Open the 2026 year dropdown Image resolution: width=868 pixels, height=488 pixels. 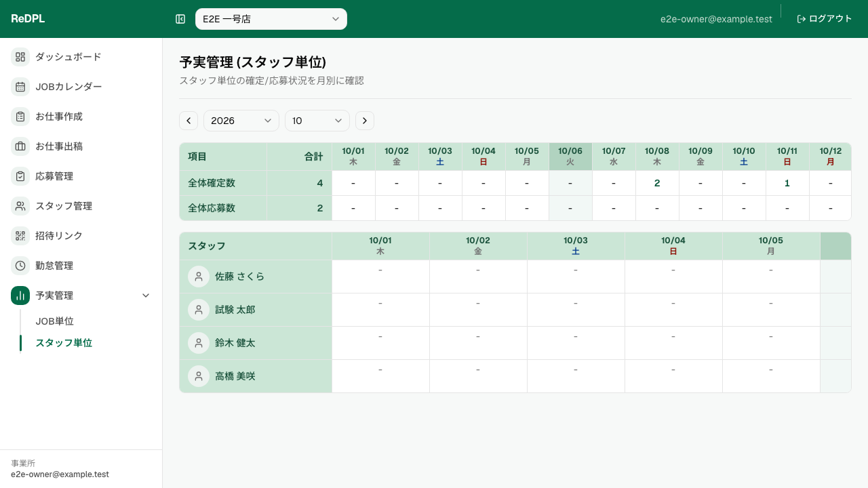(x=241, y=121)
